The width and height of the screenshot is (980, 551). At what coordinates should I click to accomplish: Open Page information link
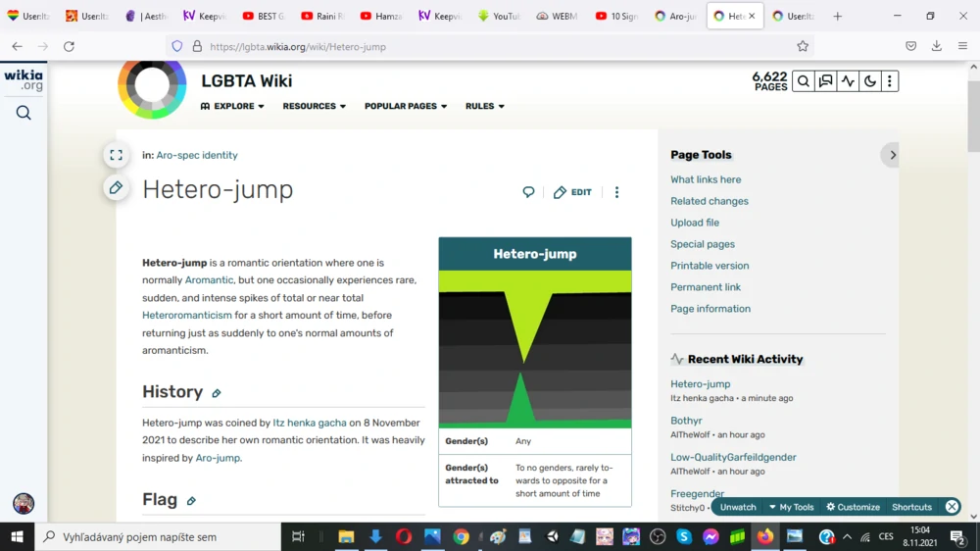[x=710, y=309]
